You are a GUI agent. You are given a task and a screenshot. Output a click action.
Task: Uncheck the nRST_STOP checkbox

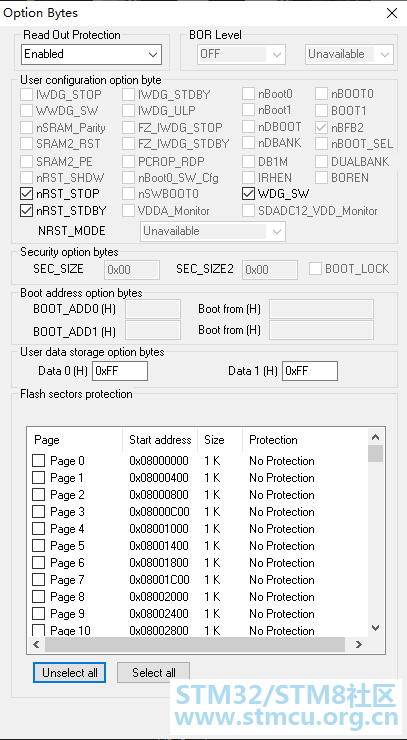click(x=26, y=193)
